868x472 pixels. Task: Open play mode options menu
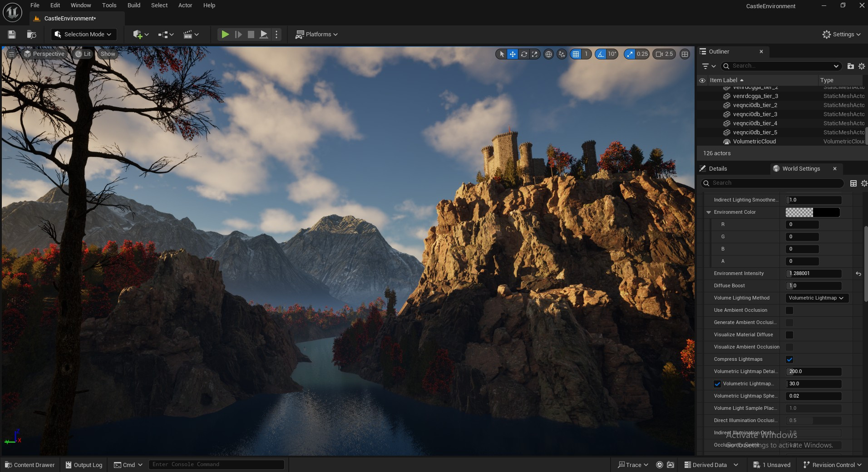coord(276,34)
